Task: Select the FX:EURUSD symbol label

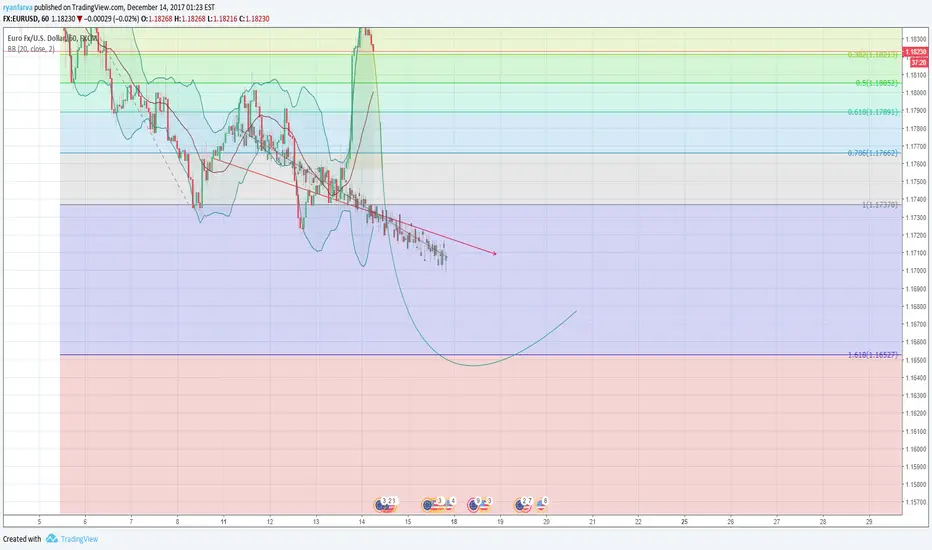Action: [21, 19]
